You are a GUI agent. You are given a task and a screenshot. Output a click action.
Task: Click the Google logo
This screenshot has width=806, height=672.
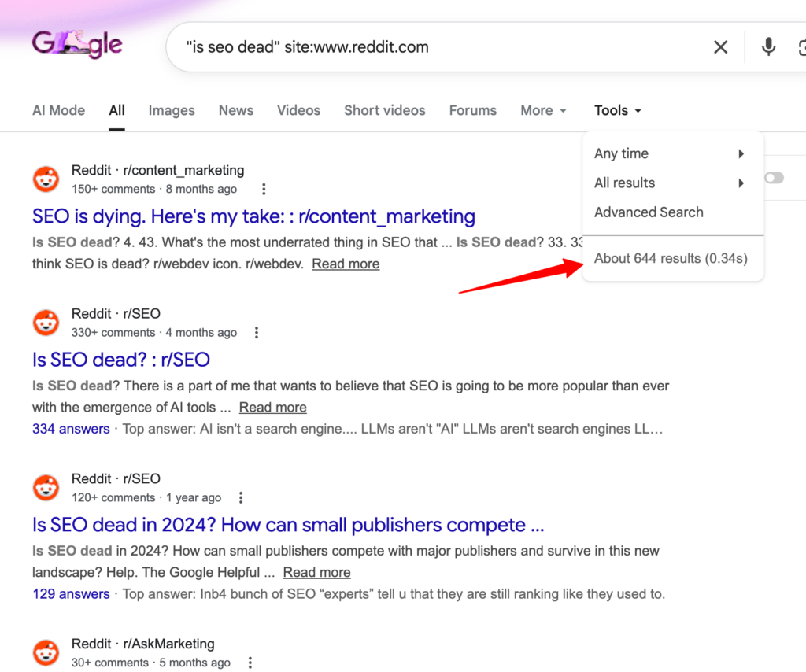coord(76,45)
